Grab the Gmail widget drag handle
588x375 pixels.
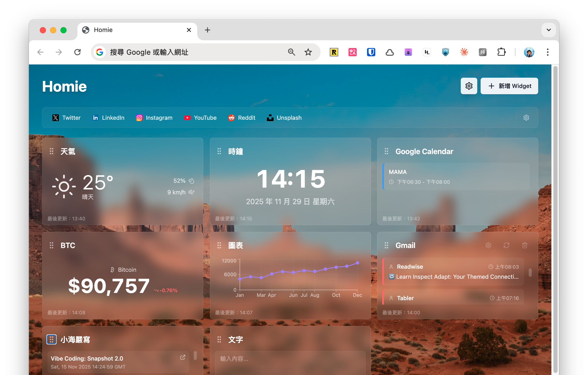(386, 245)
